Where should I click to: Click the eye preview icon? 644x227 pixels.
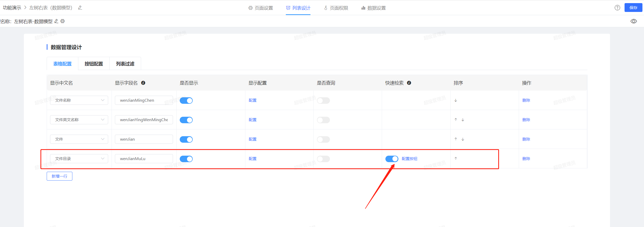pyautogui.click(x=634, y=21)
